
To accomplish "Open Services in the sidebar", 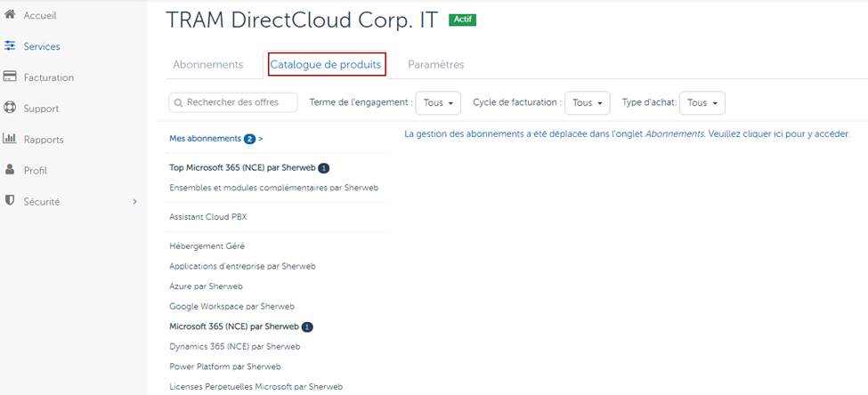I will pos(42,46).
